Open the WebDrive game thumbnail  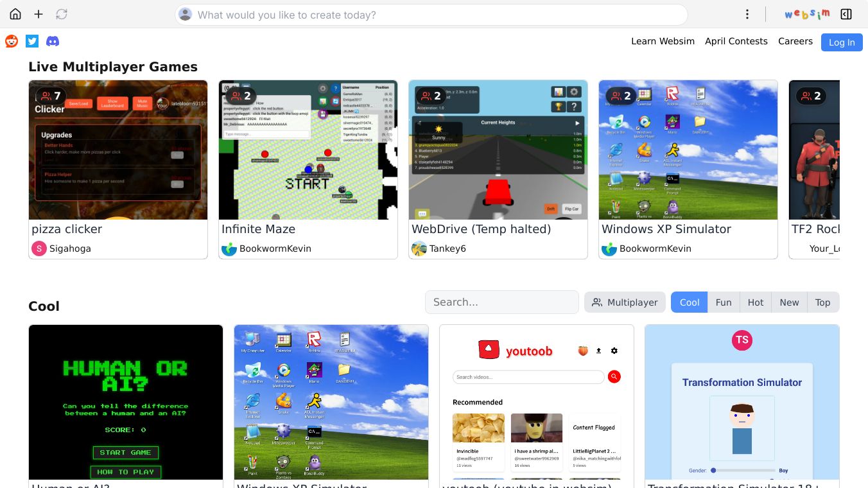tap(498, 150)
